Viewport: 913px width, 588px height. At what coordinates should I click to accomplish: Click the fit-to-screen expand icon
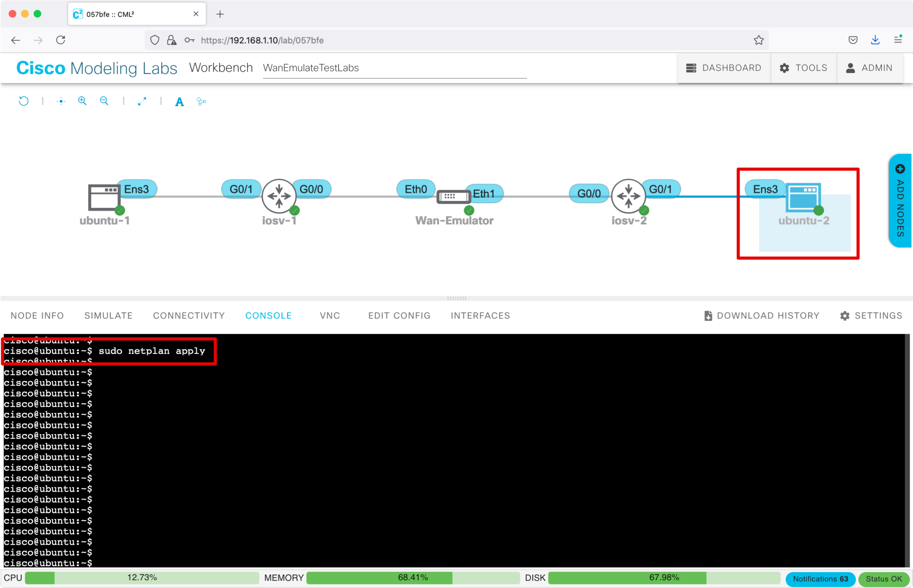click(142, 101)
